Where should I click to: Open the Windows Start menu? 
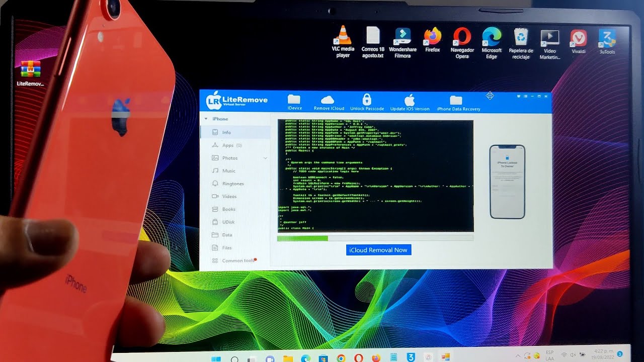click(216, 359)
